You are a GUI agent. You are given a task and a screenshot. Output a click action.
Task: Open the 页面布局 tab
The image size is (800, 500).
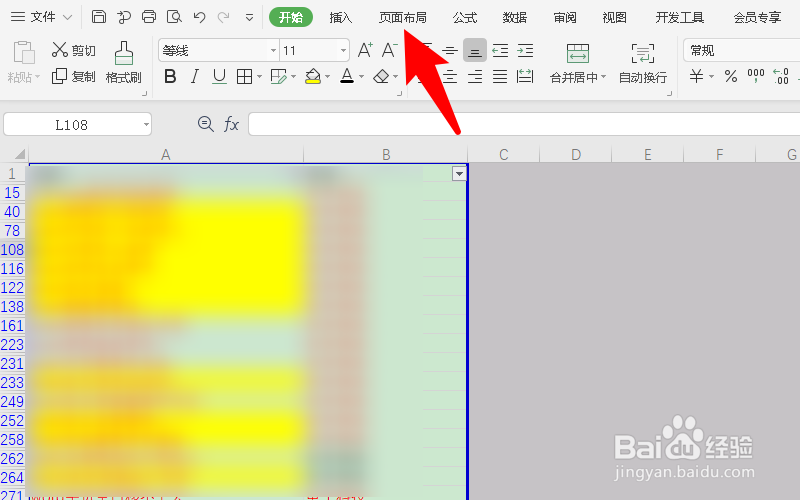(x=403, y=17)
